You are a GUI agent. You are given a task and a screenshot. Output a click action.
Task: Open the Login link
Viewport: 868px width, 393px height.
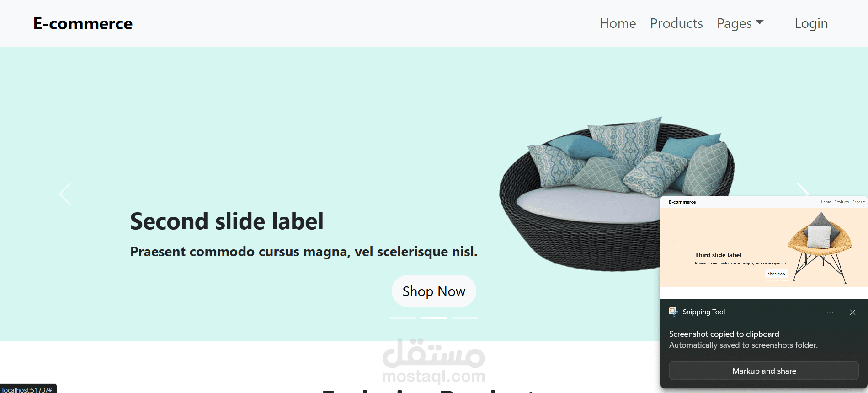pos(811,23)
